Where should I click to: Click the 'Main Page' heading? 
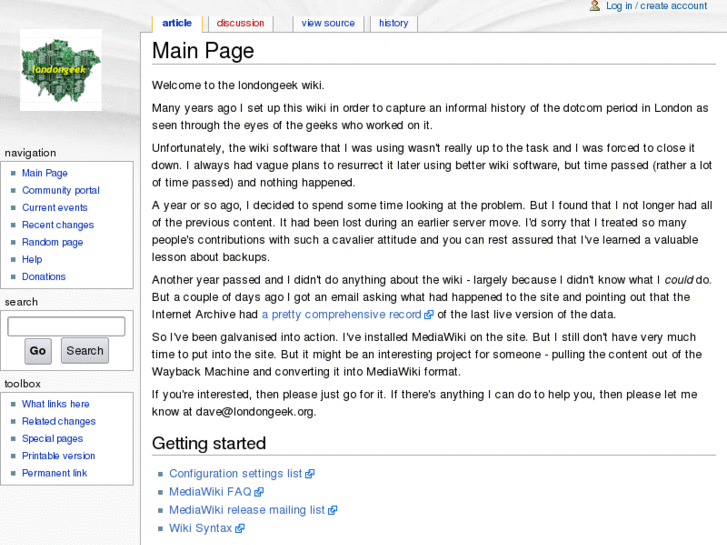pos(203,51)
